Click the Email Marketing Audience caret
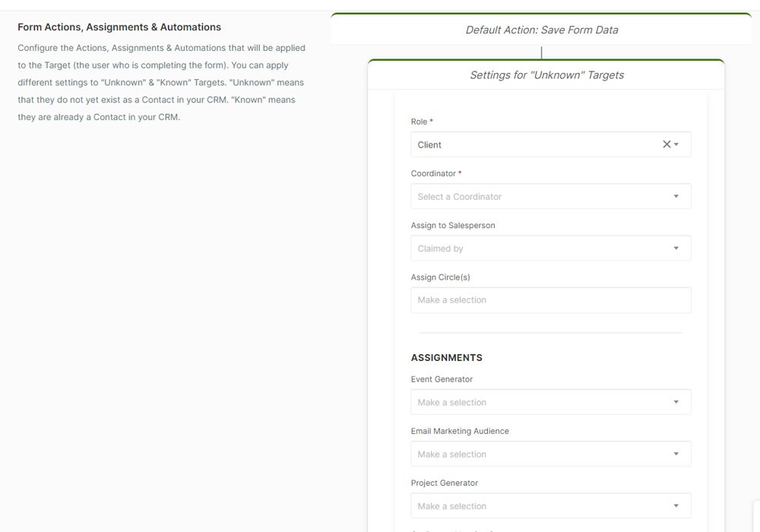Viewport: 760px width, 532px height. [x=676, y=454]
